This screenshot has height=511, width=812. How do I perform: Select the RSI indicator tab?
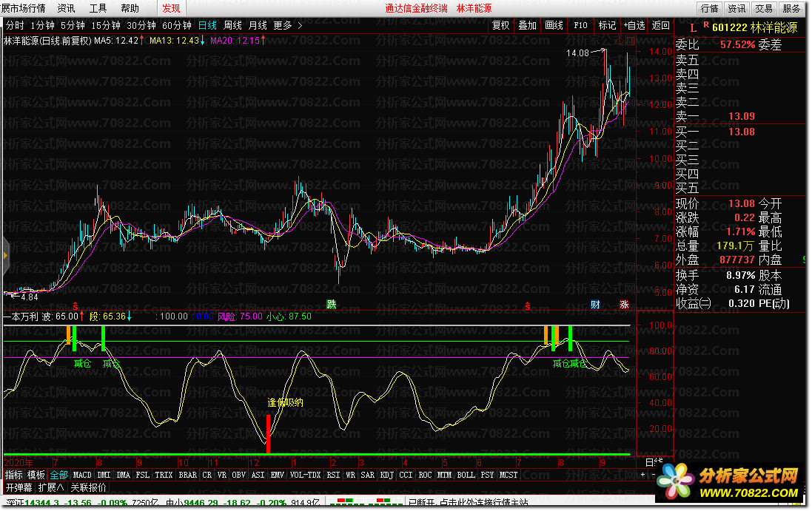click(334, 474)
